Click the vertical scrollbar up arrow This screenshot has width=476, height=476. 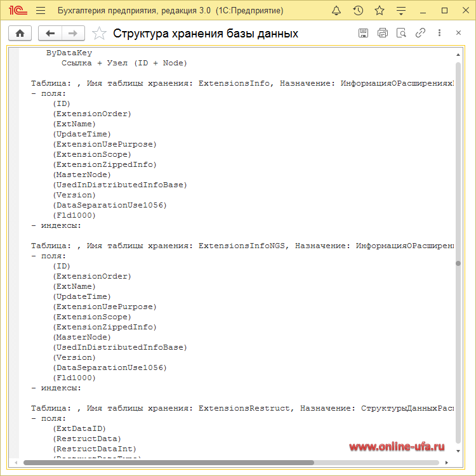tap(458, 55)
